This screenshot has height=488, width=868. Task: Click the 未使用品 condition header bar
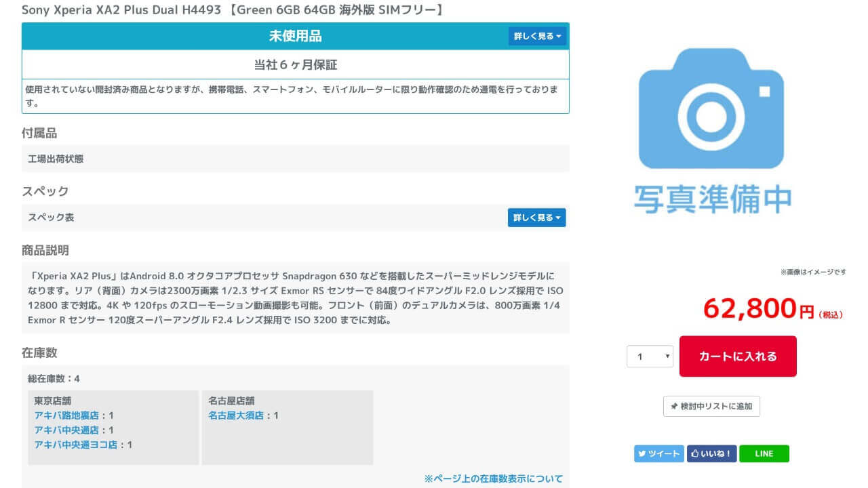[295, 37]
